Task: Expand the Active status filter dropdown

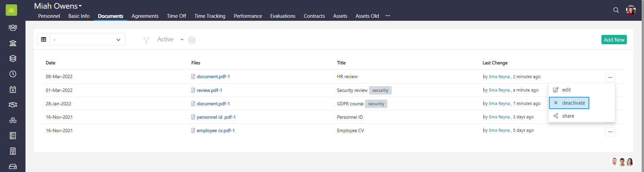Action: pyautogui.click(x=182, y=40)
